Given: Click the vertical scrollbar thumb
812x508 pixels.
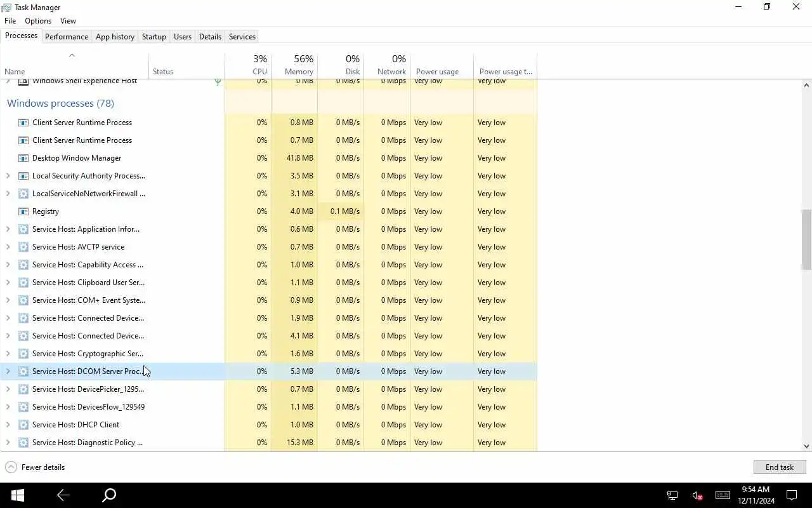Looking at the screenshot, I should coord(806,239).
